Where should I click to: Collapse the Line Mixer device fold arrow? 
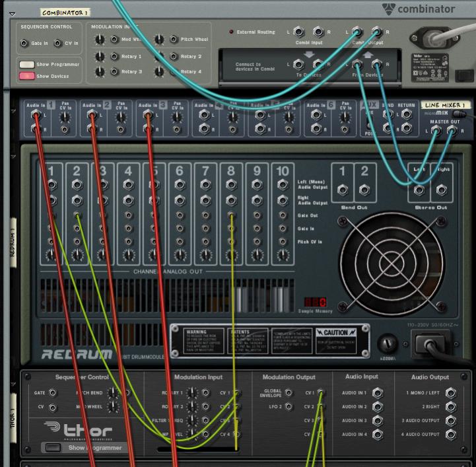coord(13,111)
